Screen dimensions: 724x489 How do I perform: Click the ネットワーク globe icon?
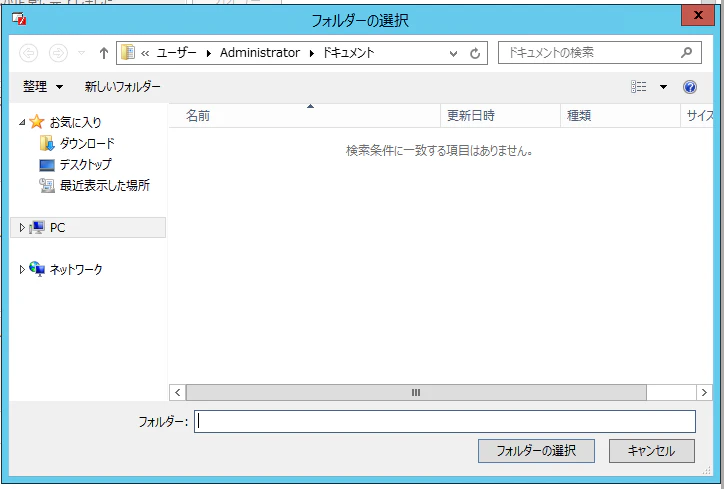click(37, 269)
